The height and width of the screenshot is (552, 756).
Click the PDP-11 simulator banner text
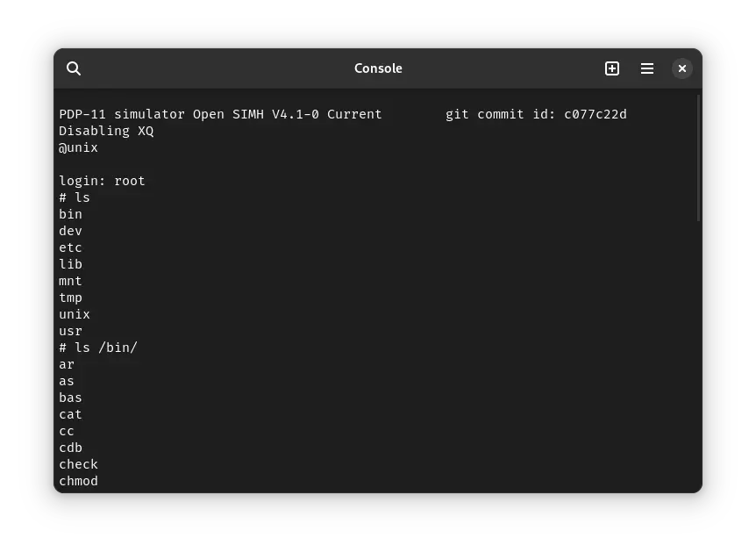(x=219, y=114)
